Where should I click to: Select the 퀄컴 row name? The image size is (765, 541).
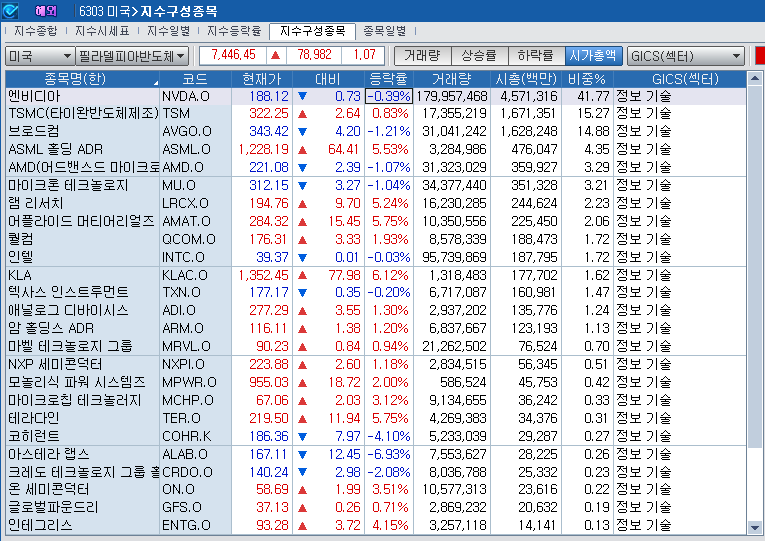[21, 239]
